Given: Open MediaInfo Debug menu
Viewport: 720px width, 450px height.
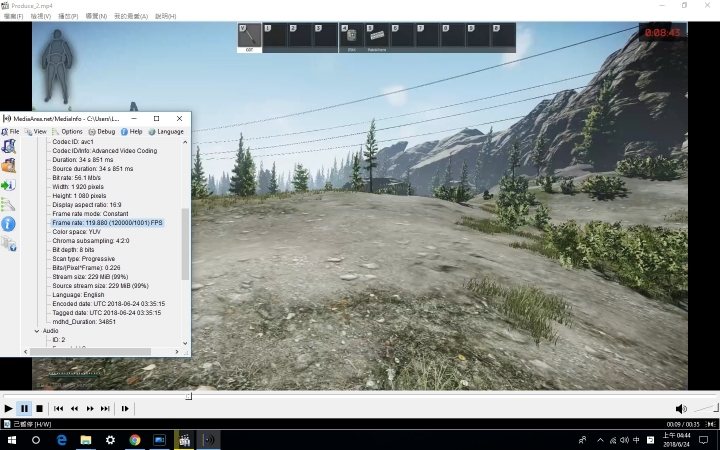Looking at the screenshot, I should [101, 131].
